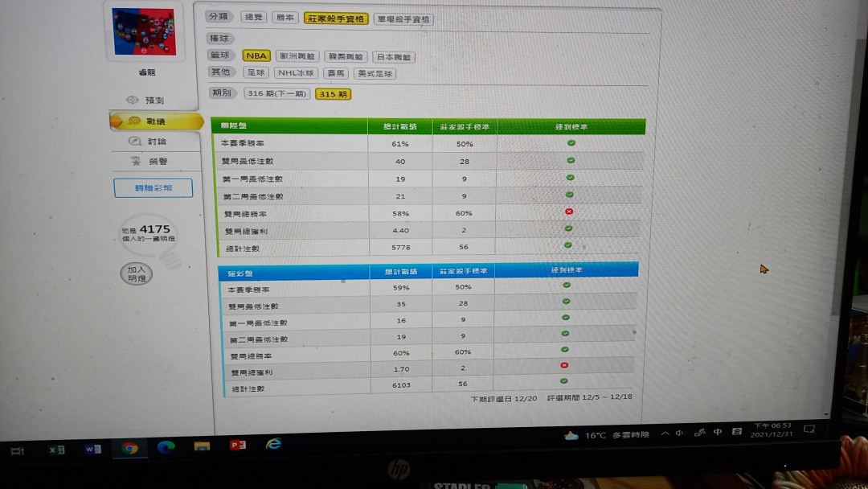Screen dimensions: 868x489
Task: Open Task View on taskbar
Action: 17,450
